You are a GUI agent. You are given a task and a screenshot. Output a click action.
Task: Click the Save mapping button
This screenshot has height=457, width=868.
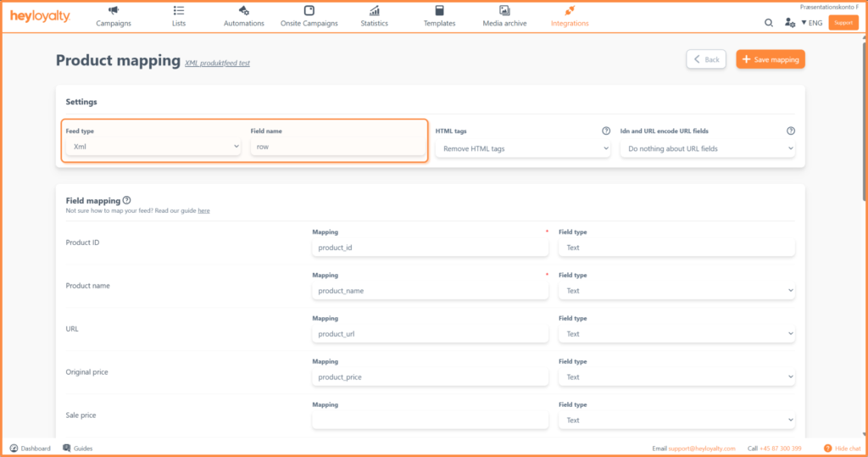(x=771, y=59)
